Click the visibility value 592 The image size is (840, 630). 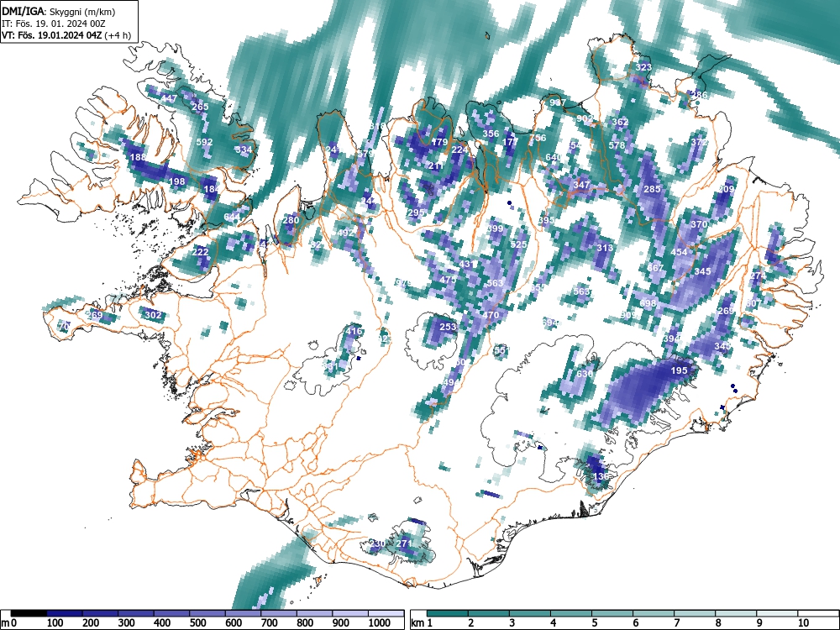(205, 142)
